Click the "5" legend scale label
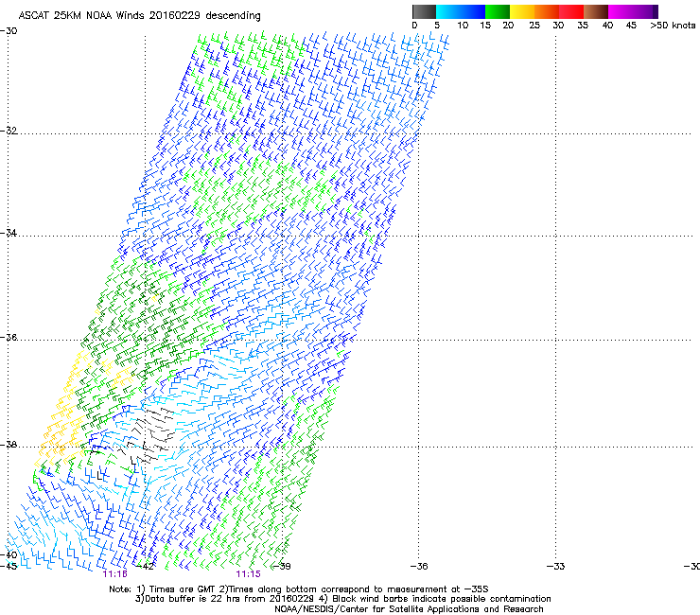Image resolution: width=700 pixels, height=615 pixels. (437, 26)
